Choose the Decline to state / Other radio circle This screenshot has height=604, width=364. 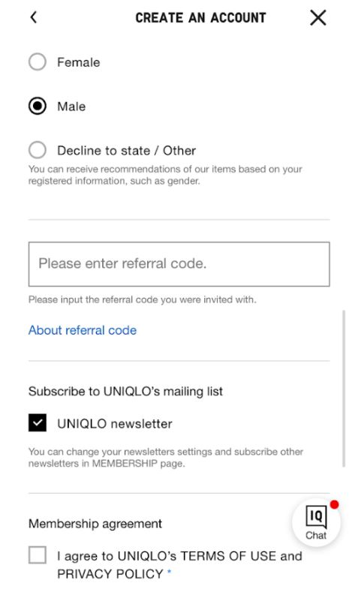tap(38, 150)
